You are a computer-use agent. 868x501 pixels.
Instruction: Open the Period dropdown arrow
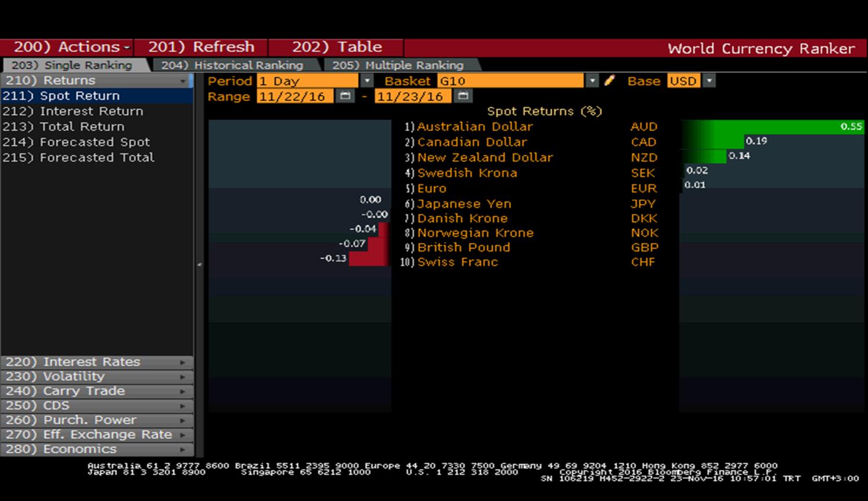(x=366, y=81)
